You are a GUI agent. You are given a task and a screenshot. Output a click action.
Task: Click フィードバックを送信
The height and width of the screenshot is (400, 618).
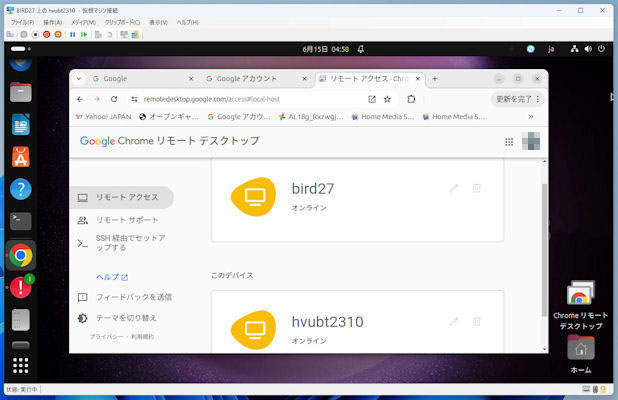(125, 297)
